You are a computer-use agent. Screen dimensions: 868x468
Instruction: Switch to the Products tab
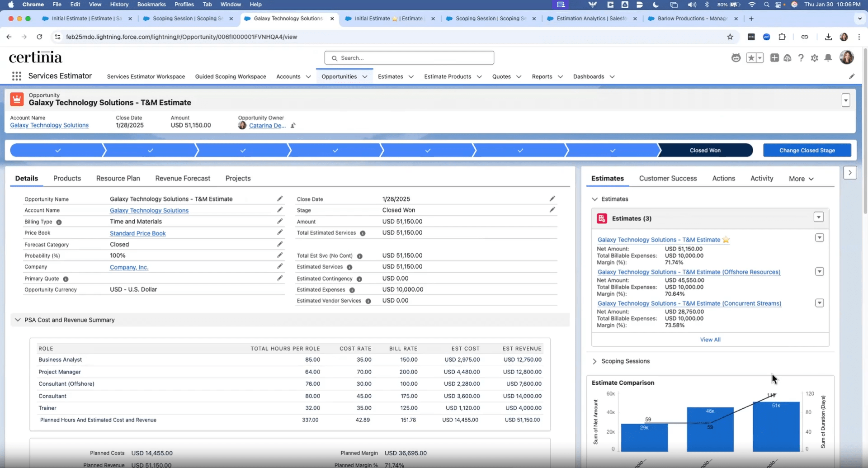[x=66, y=178]
